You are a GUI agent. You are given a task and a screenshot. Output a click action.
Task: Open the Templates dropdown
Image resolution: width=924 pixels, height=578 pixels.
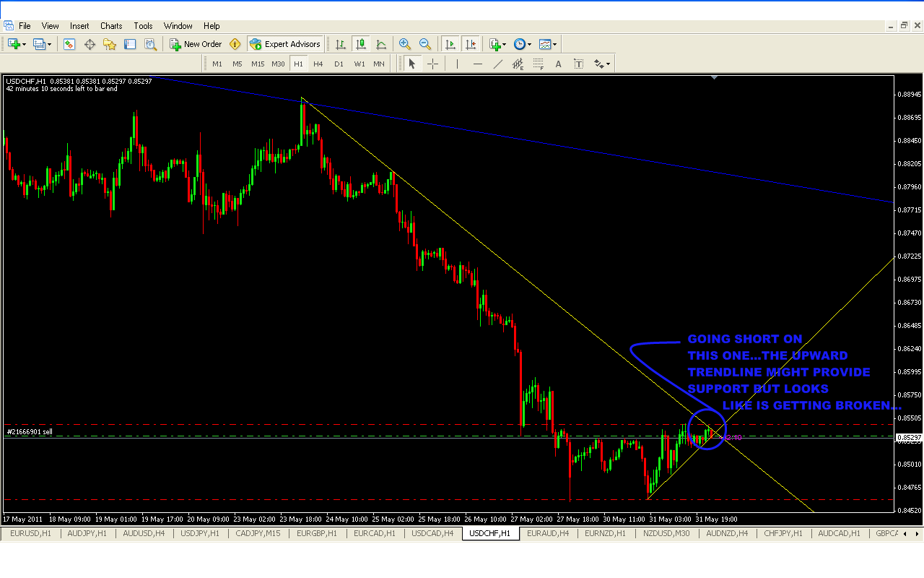547,44
